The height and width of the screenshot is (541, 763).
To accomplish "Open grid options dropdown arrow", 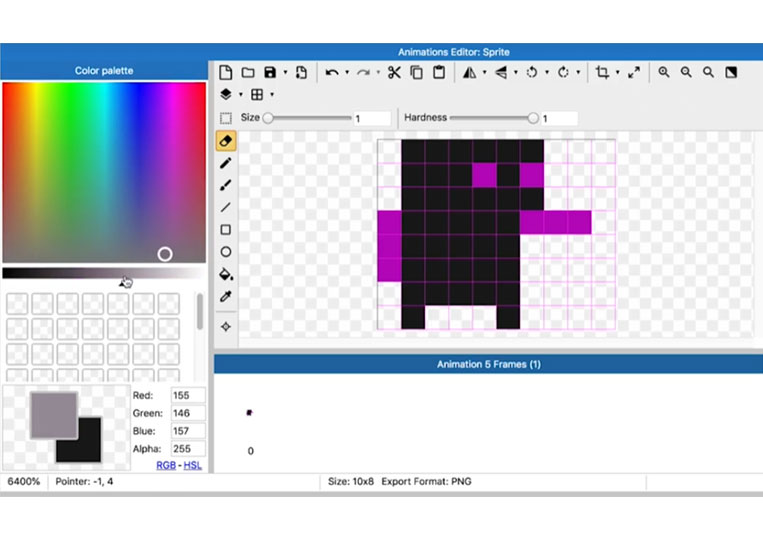I will pos(272,94).
